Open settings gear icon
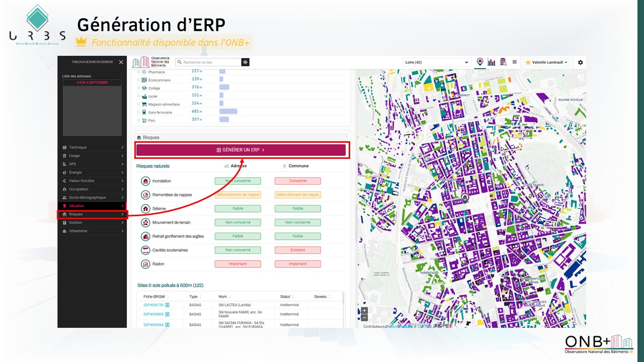 pyautogui.click(x=581, y=62)
